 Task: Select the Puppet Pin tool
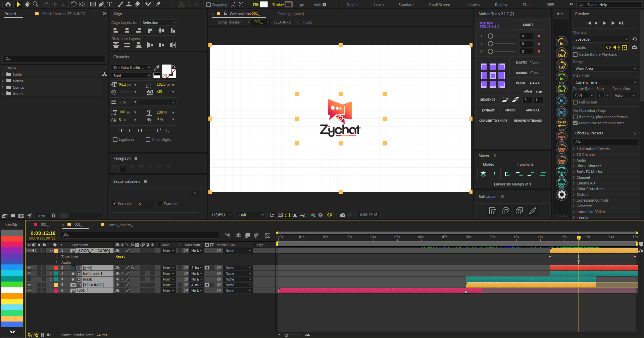point(158,4)
